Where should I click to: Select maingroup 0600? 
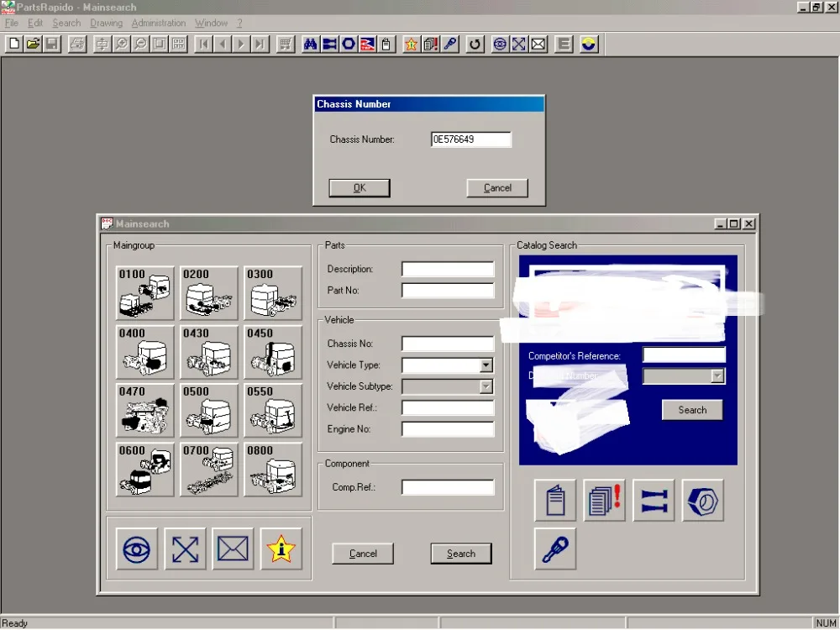[x=144, y=470]
